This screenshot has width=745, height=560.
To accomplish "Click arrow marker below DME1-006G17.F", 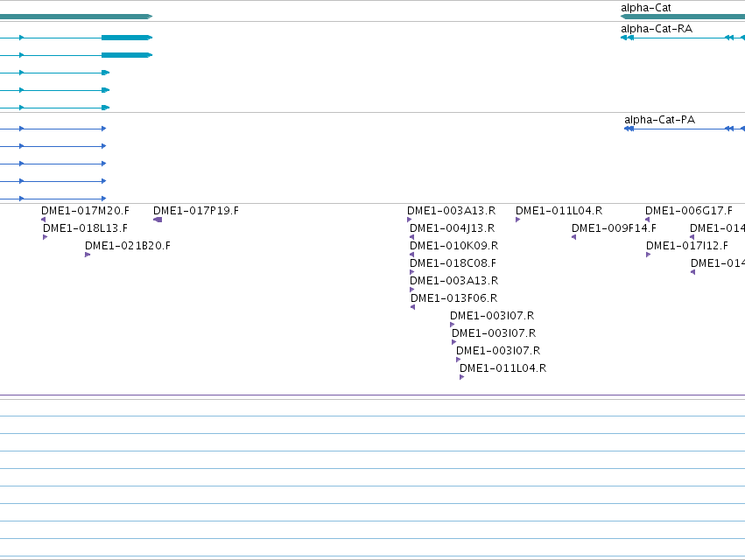I will (x=647, y=220).
